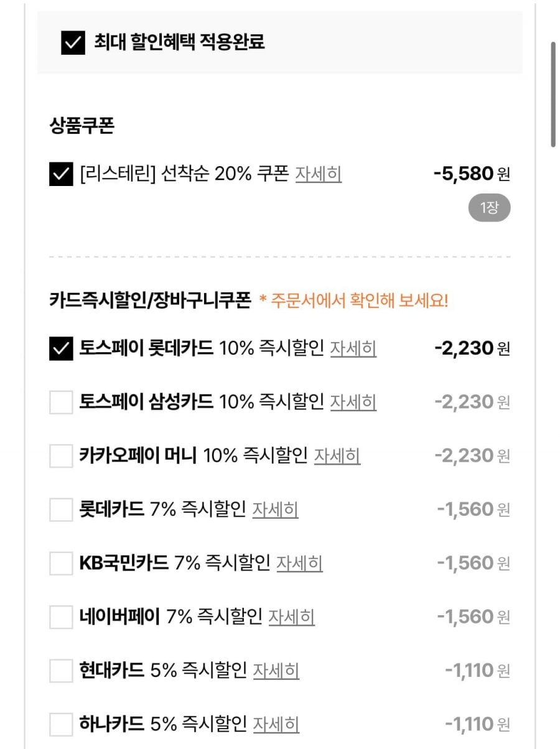View 자세히 for 네이버페이 discount
This screenshot has height=749, width=560.
[291, 617]
